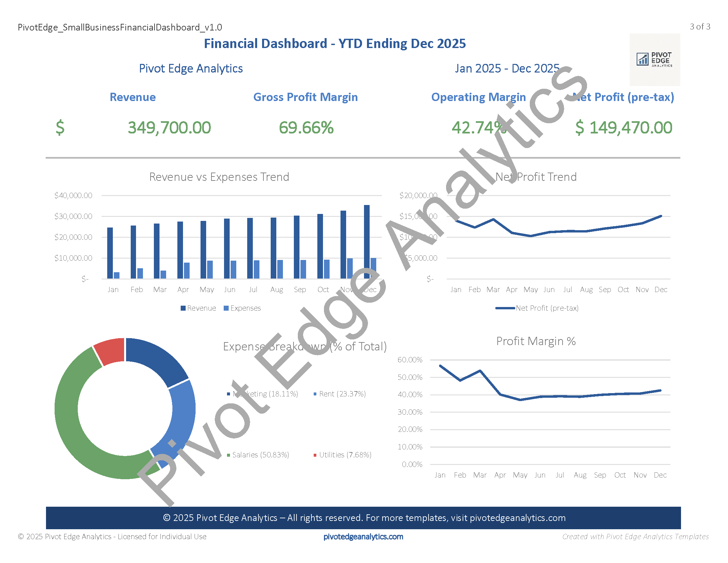The height and width of the screenshot is (563, 728).
Task: Click the Gross Profit Margin heading
Action: click(x=305, y=97)
